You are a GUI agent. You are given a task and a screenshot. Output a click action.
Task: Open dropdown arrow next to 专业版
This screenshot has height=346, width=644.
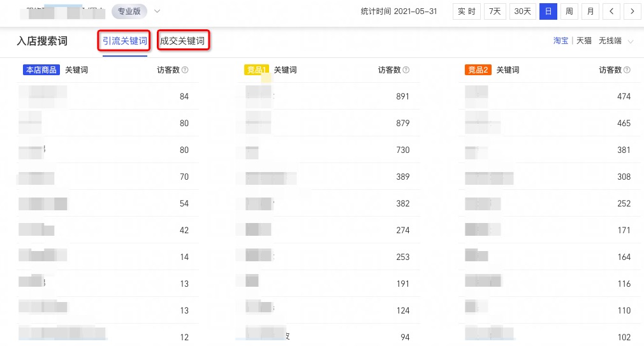point(157,11)
